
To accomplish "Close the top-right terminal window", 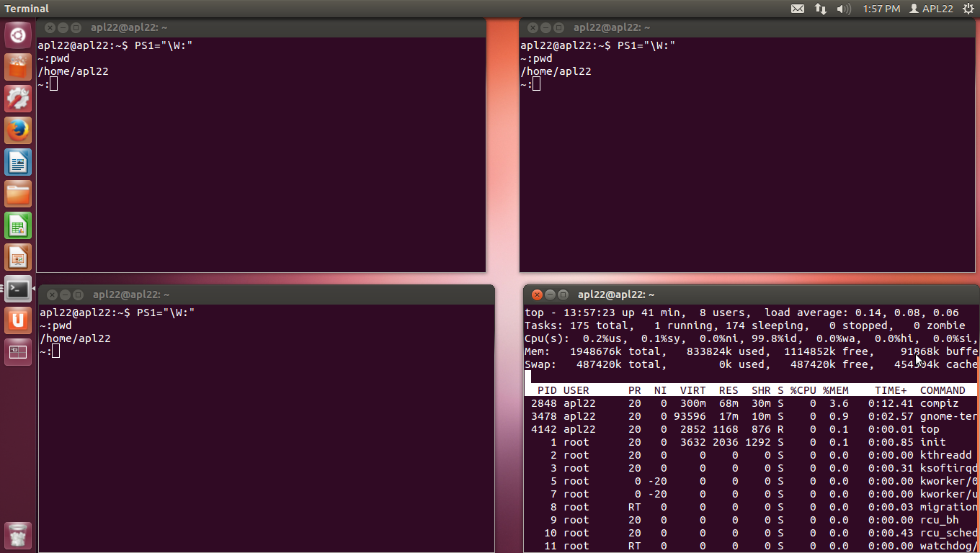I will [533, 27].
